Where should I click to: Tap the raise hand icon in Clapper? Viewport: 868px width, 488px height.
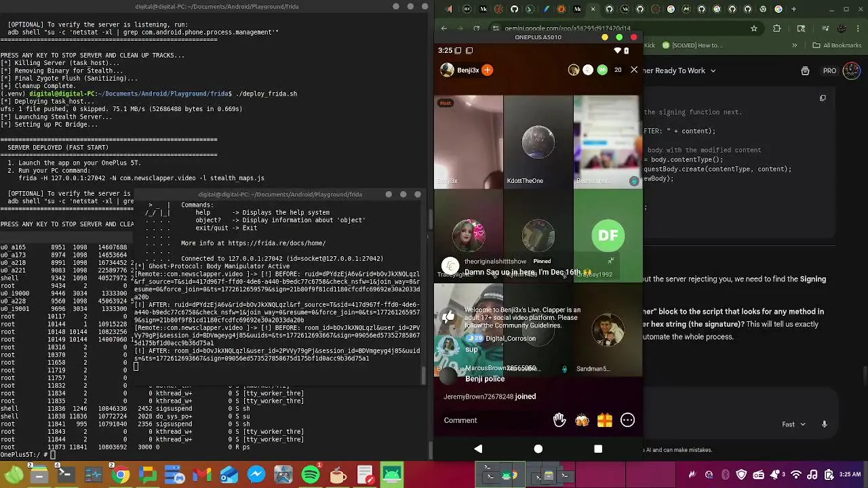pos(559,420)
